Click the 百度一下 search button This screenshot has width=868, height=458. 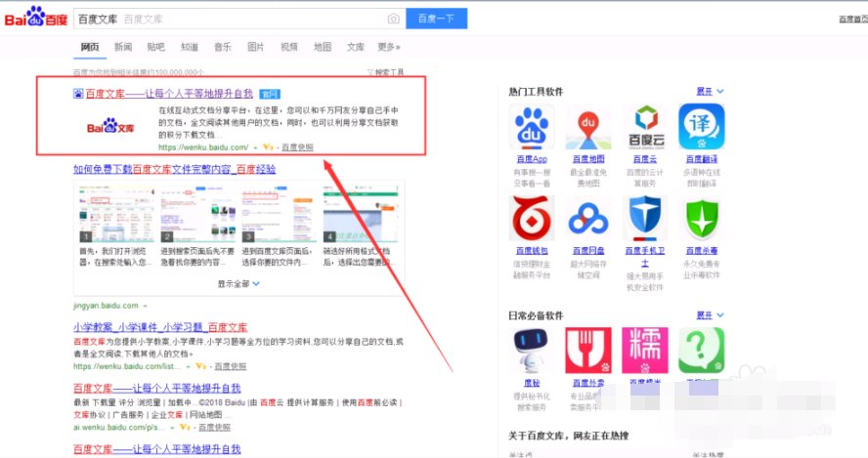pos(436,19)
